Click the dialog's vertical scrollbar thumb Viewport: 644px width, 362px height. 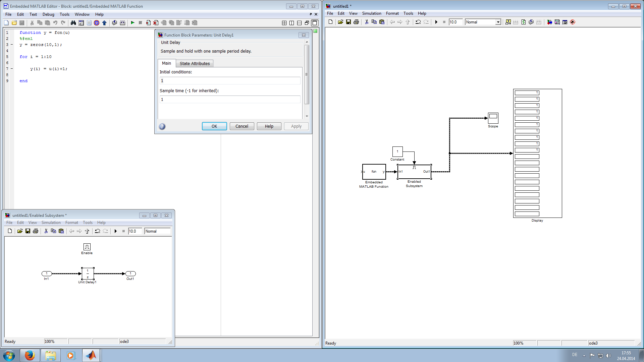tap(307, 74)
